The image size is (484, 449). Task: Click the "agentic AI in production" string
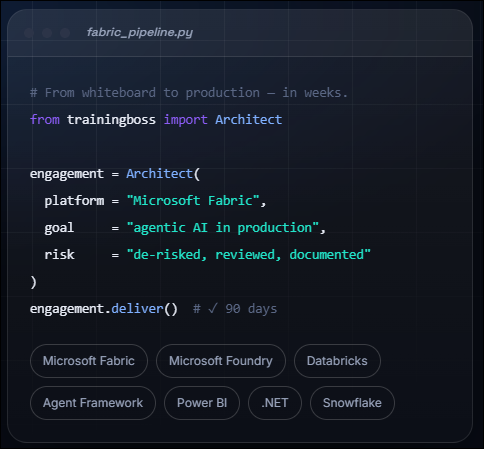[x=222, y=228]
